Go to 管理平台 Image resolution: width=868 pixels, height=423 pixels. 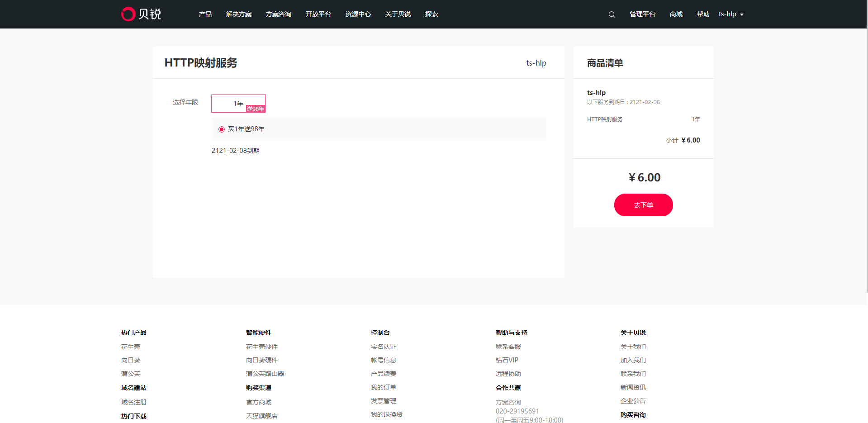[x=643, y=14]
